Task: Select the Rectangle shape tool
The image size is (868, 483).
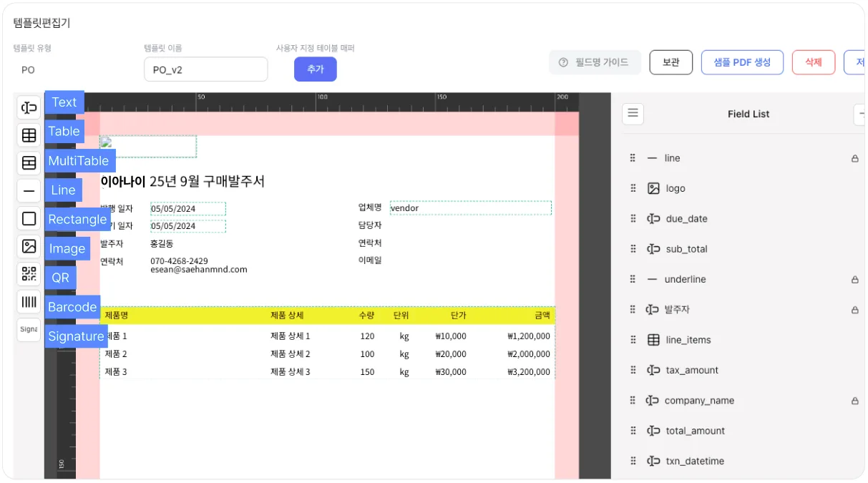Action: click(x=29, y=218)
